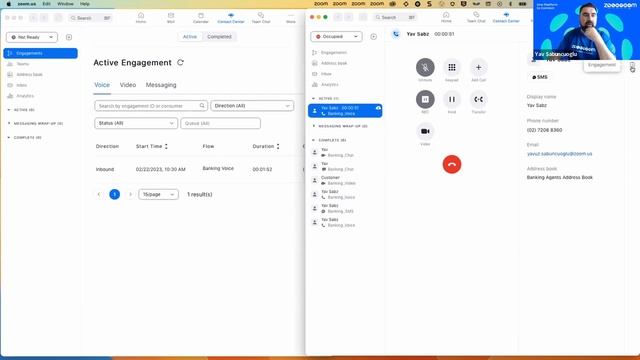This screenshot has height=360, width=640.
Task: Open Mail tab in the left Zoom window
Action: click(x=171, y=18)
